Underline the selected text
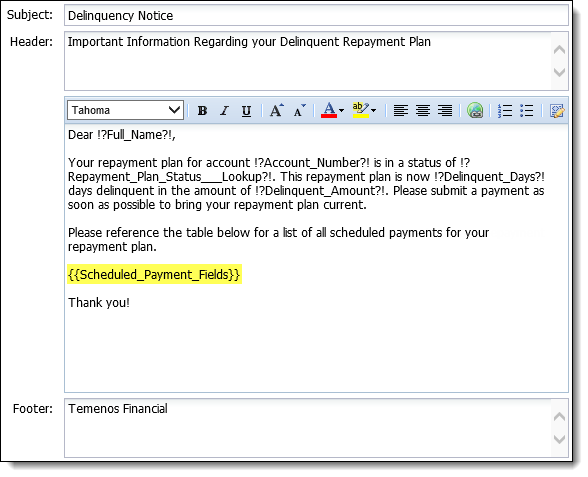 click(x=246, y=111)
